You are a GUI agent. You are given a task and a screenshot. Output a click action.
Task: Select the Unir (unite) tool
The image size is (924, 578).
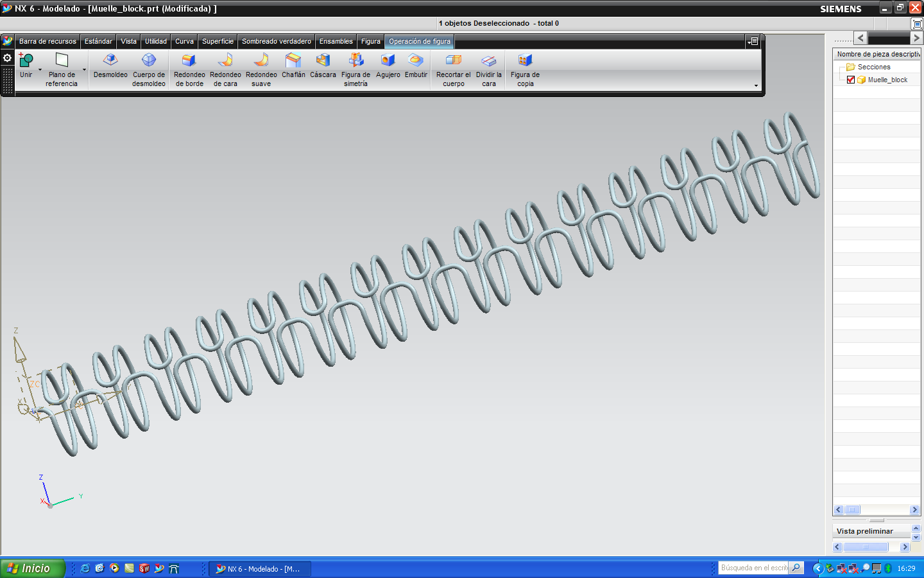[26, 66]
